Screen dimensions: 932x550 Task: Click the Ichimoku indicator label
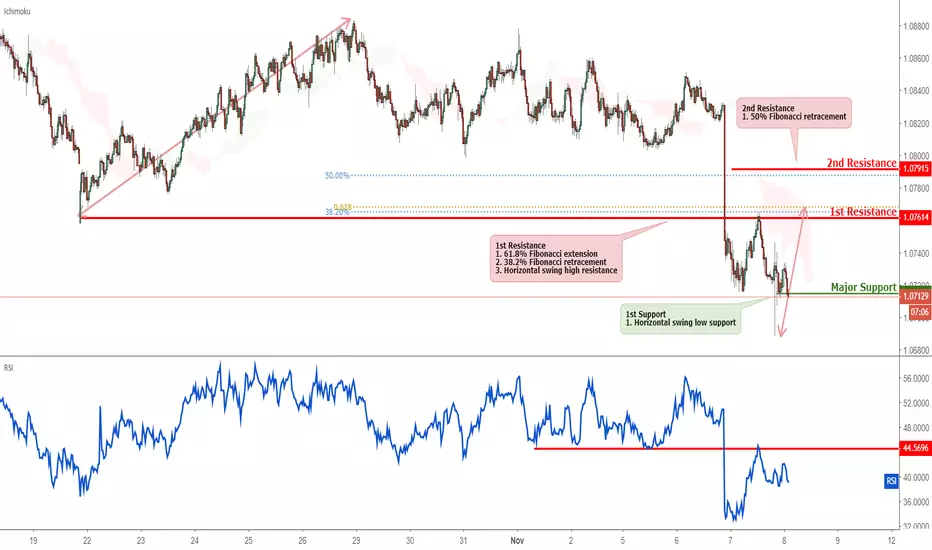(17, 11)
